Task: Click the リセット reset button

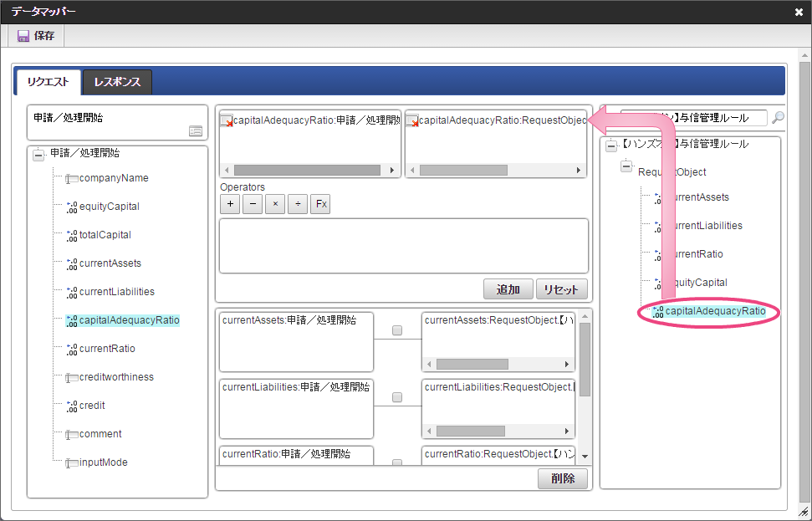Action: click(x=561, y=289)
